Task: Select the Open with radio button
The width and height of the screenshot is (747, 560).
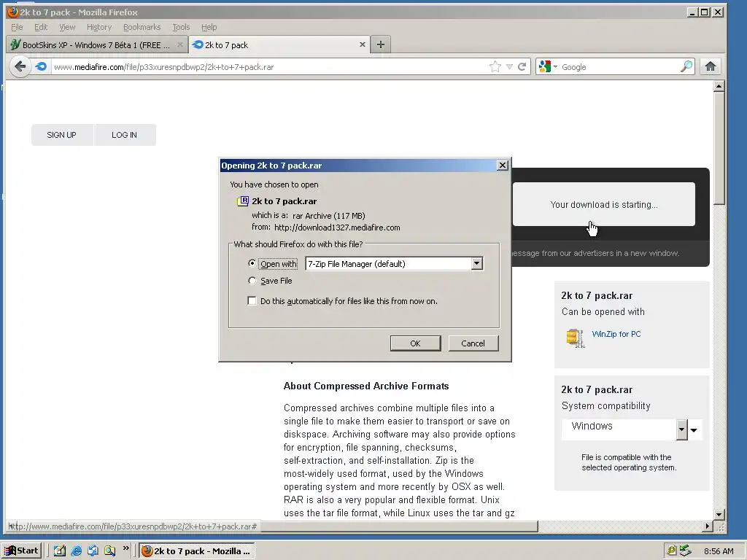Action: [x=252, y=263]
